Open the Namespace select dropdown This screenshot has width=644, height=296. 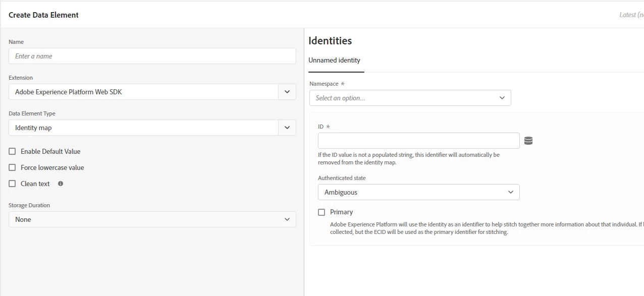(x=410, y=98)
